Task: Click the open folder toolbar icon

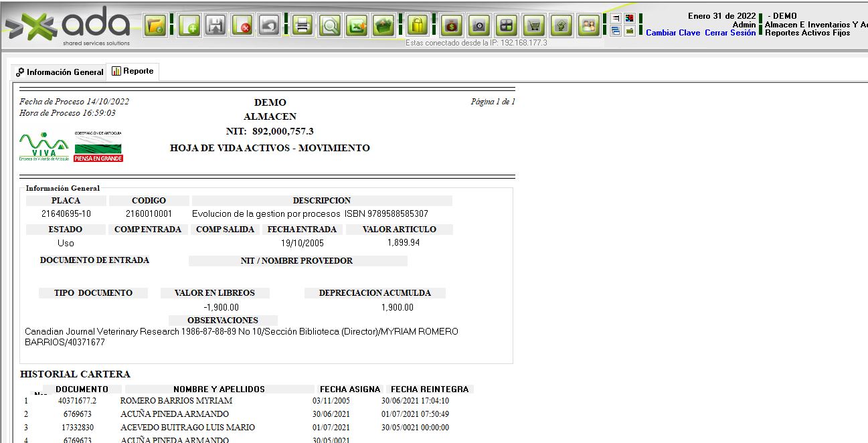Action: coord(156,26)
